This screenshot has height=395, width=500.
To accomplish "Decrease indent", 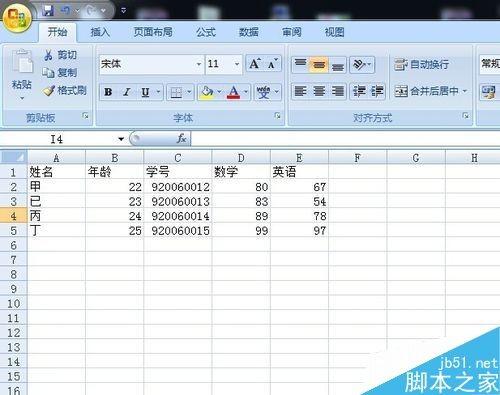I will click(x=359, y=91).
